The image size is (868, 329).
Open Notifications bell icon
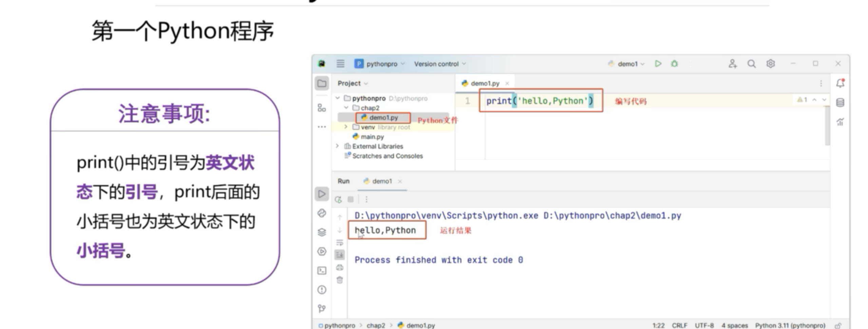(x=840, y=83)
